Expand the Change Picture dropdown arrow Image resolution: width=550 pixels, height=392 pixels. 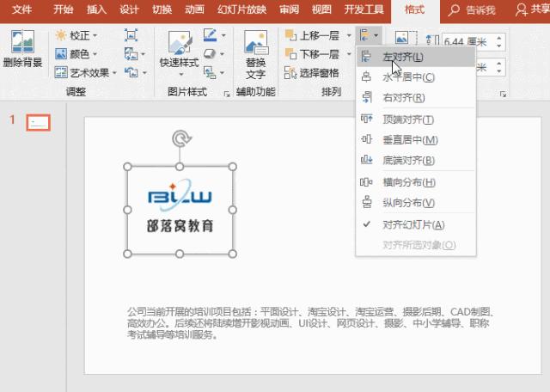(x=144, y=54)
